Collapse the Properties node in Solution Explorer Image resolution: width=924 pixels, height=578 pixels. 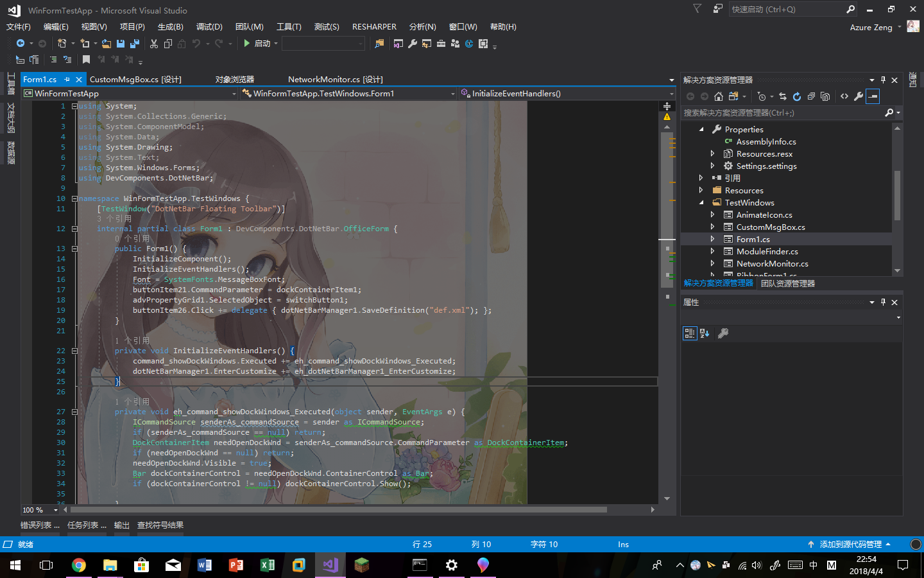coord(701,129)
